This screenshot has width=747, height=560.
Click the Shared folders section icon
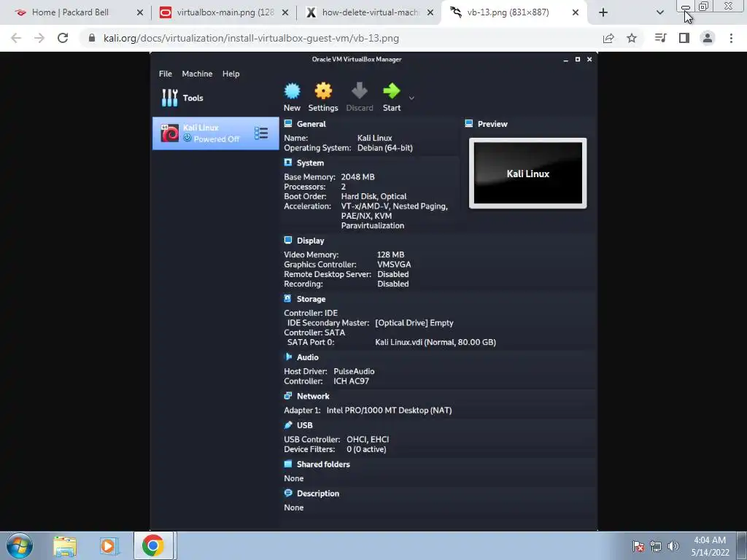coord(287,464)
